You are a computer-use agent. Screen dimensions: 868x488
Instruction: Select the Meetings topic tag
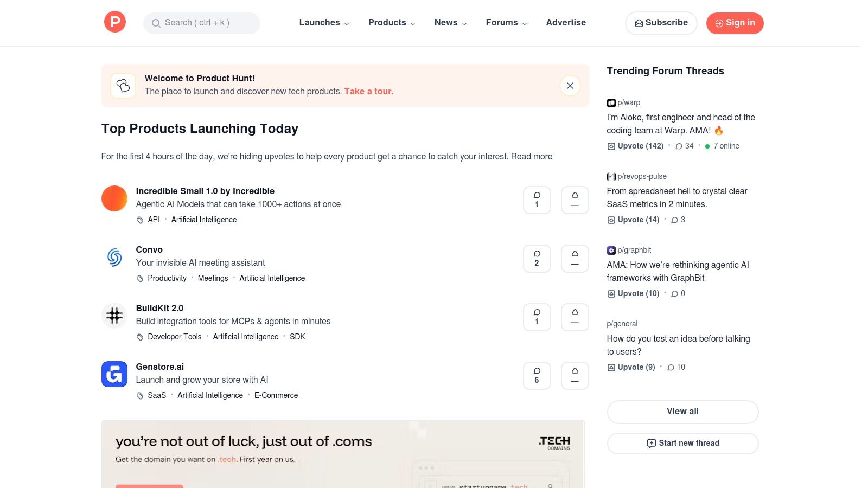(213, 278)
